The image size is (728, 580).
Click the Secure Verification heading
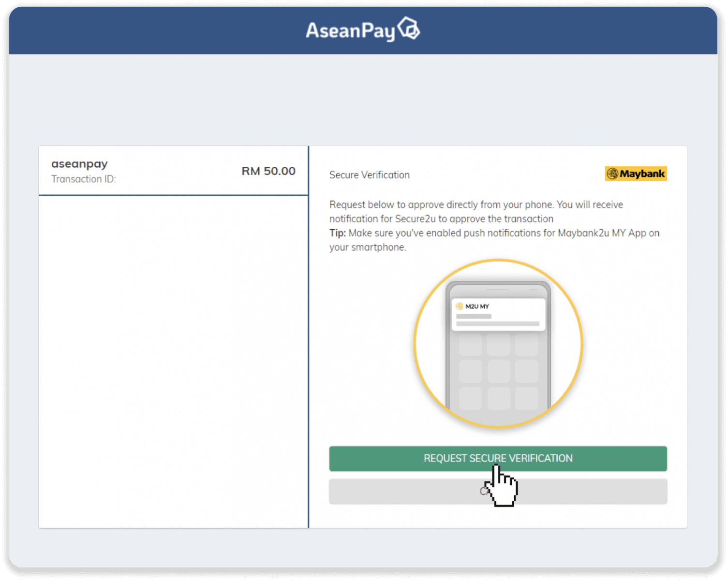point(369,175)
